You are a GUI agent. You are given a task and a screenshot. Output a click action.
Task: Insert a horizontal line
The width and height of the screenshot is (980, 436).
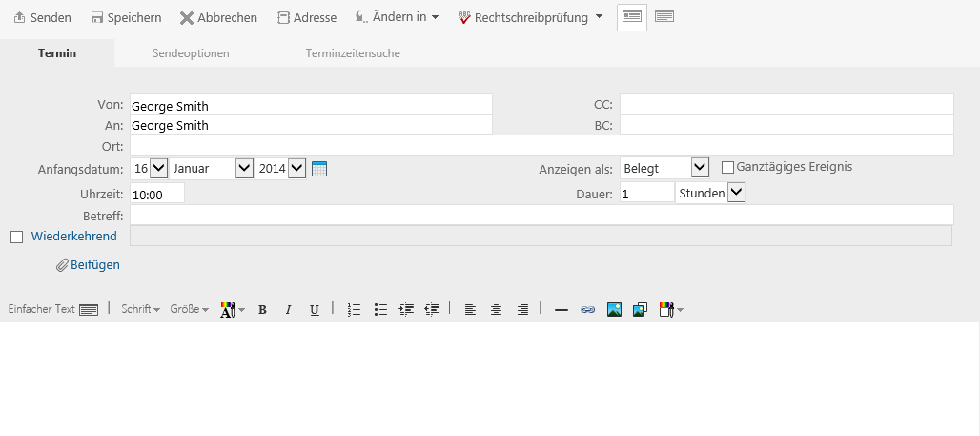[x=561, y=310]
